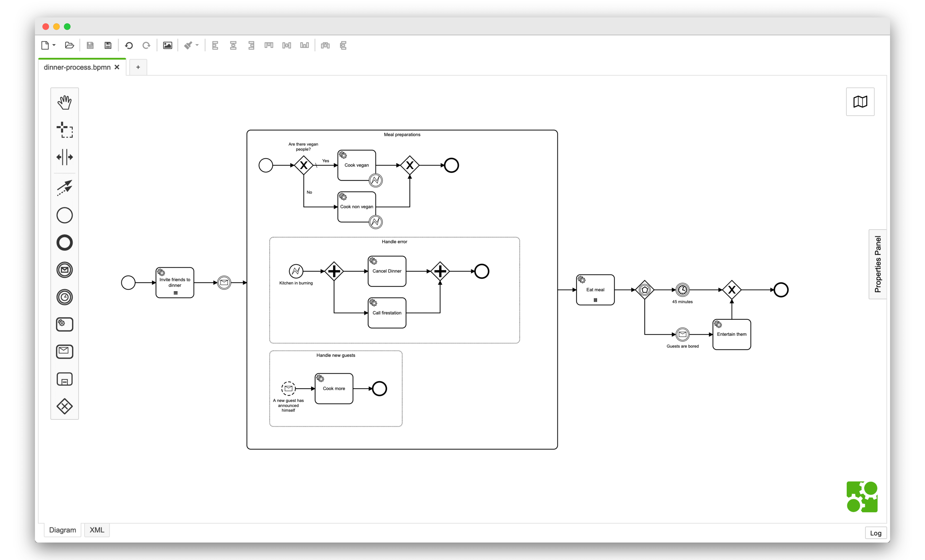Toggle the minimap map icon

click(x=860, y=102)
